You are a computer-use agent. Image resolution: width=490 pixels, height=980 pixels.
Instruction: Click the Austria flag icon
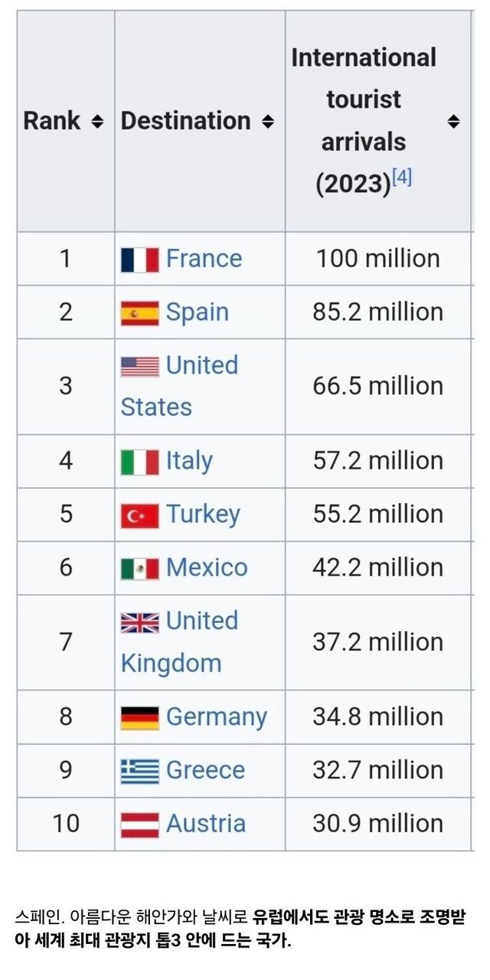139,825
